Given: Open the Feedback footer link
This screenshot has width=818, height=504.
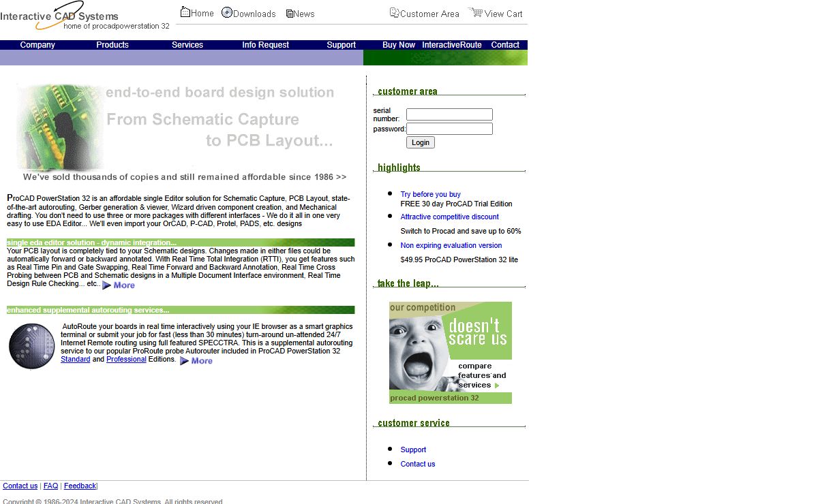Looking at the screenshot, I should pos(80,486).
